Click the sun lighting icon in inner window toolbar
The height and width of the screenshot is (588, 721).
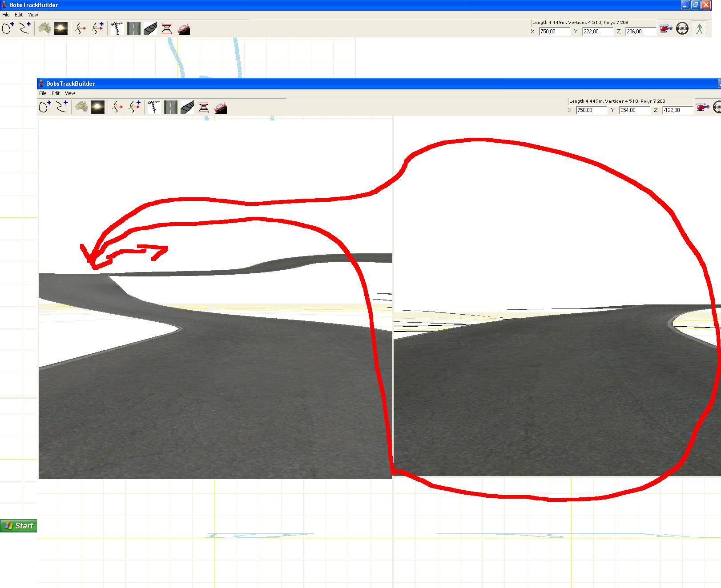[x=98, y=108]
